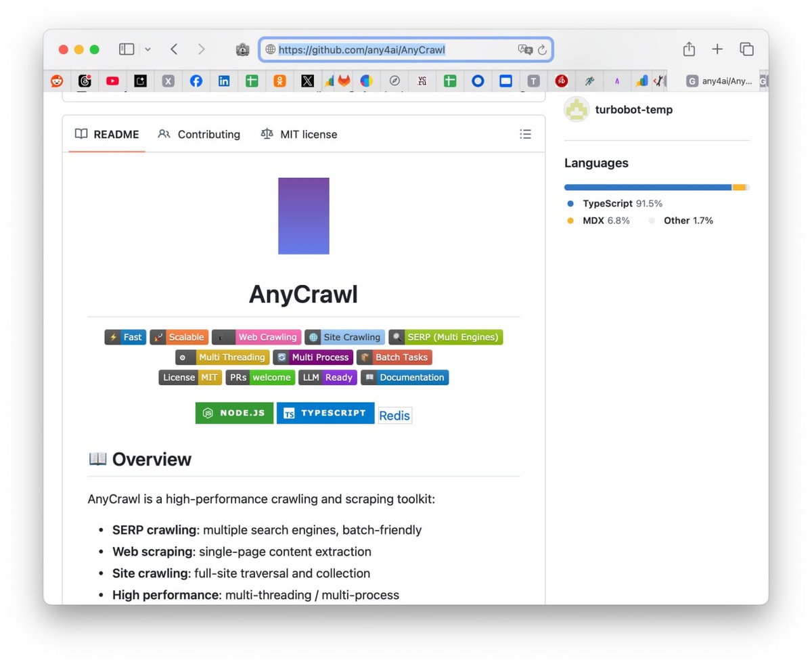Click the Overview section heading

140,459
